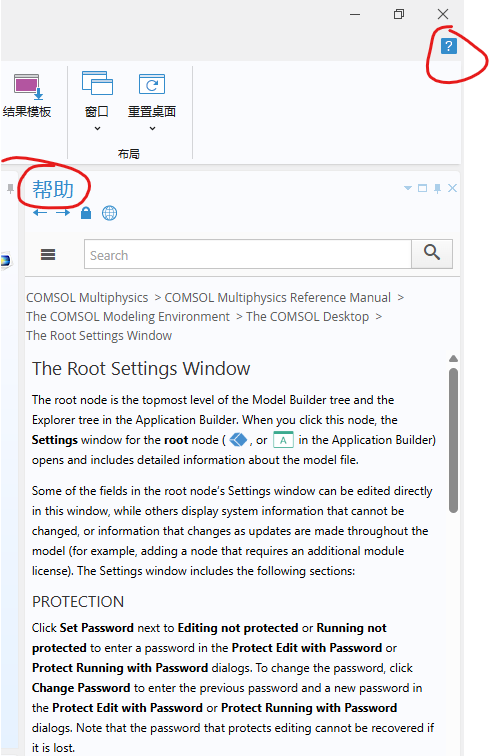Screen dimensions: 490x756
Task: Open 结果模板 result templates
Action: point(27,96)
